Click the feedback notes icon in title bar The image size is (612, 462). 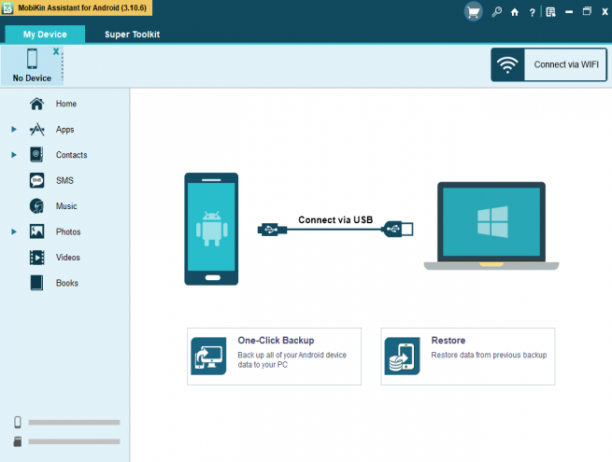(x=550, y=12)
